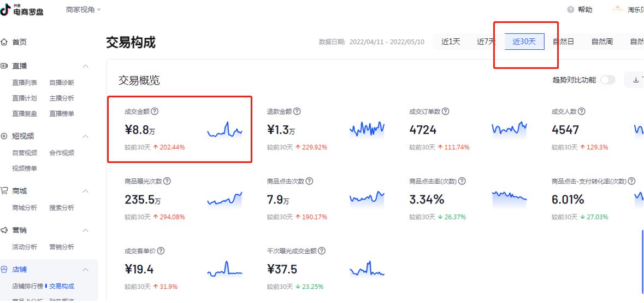Click info icon next to 商品曝光次数
This screenshot has width=644, height=303.
(167, 181)
